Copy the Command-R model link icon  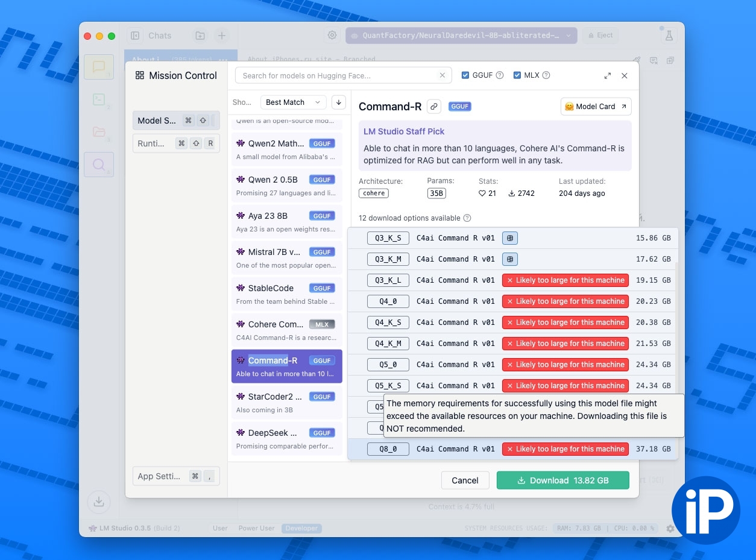click(x=434, y=107)
